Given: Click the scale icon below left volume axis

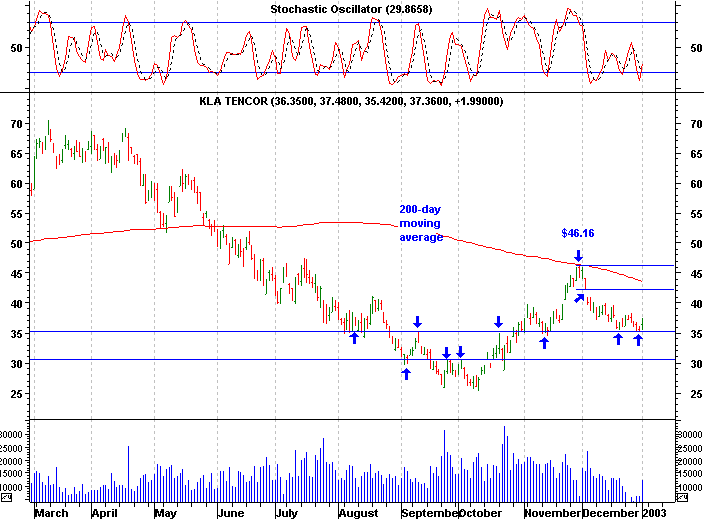Looking at the screenshot, I should coord(6,497).
